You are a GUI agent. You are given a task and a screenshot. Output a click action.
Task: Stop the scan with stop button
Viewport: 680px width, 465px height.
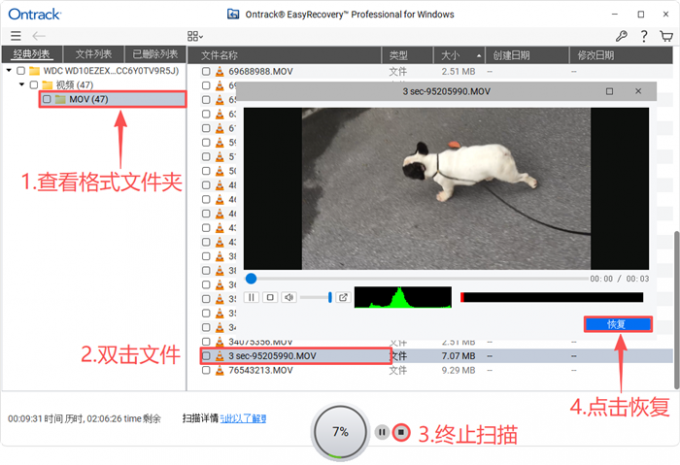(401, 432)
